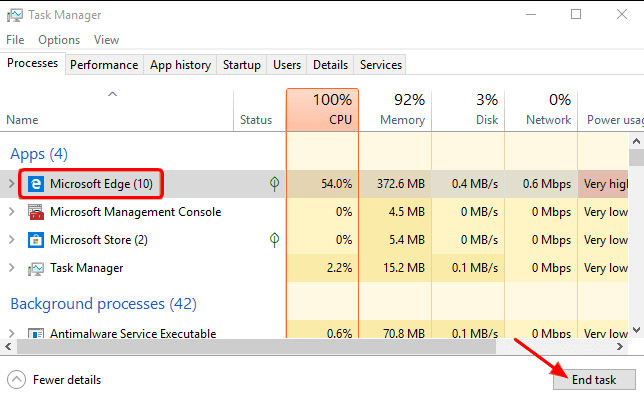
Task: Expand the Task Manager process group
Action: [12, 268]
